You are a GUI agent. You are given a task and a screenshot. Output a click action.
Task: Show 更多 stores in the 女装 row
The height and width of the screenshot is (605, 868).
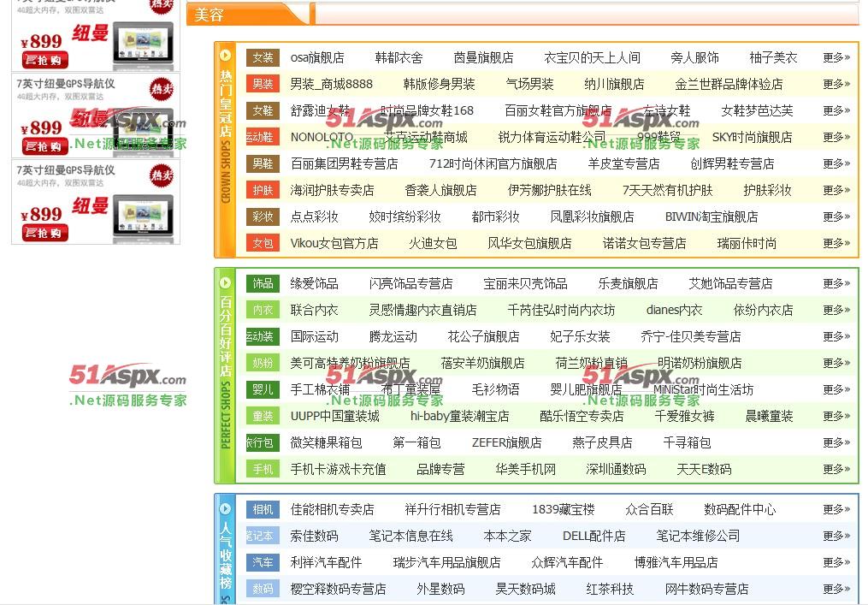tap(836, 57)
